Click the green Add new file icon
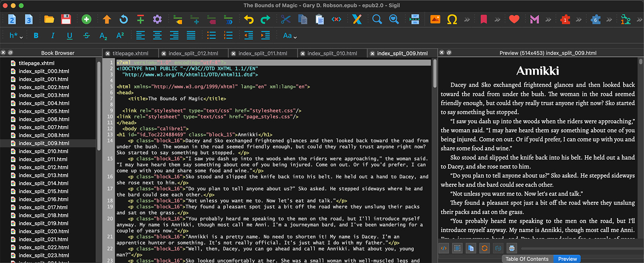644x263 pixels. (x=87, y=19)
